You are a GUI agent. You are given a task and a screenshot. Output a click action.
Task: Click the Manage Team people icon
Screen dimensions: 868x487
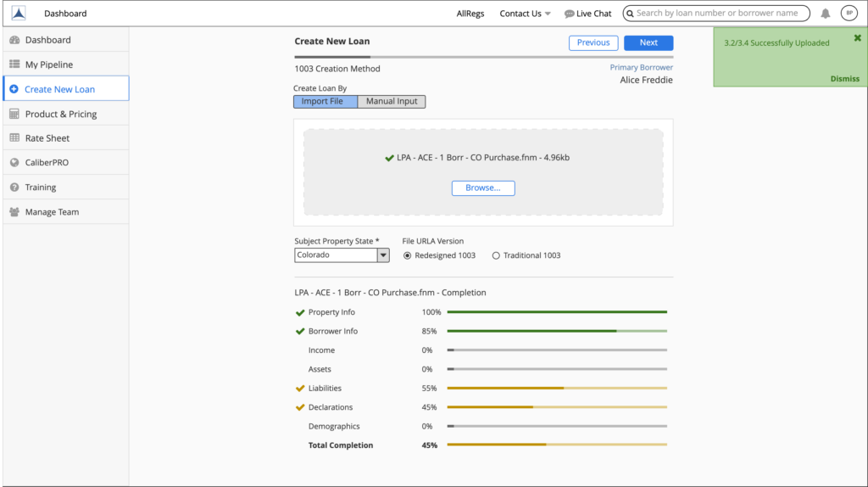[x=14, y=212]
